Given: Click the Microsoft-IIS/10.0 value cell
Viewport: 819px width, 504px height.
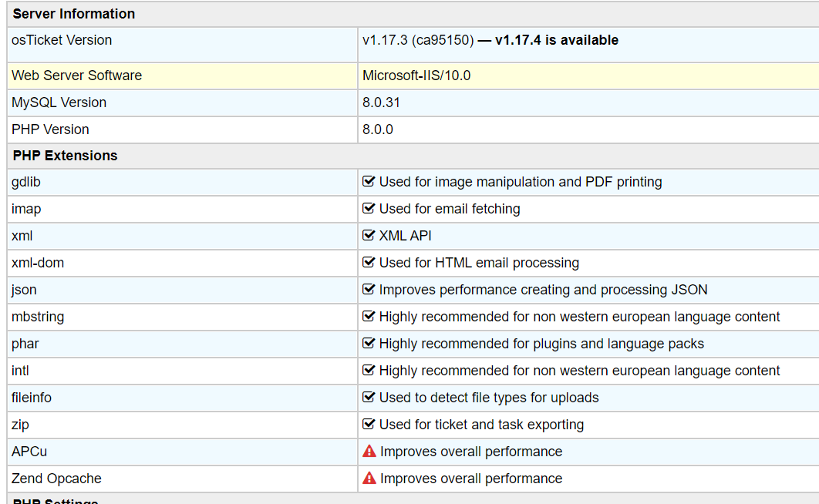Looking at the screenshot, I should [416, 76].
